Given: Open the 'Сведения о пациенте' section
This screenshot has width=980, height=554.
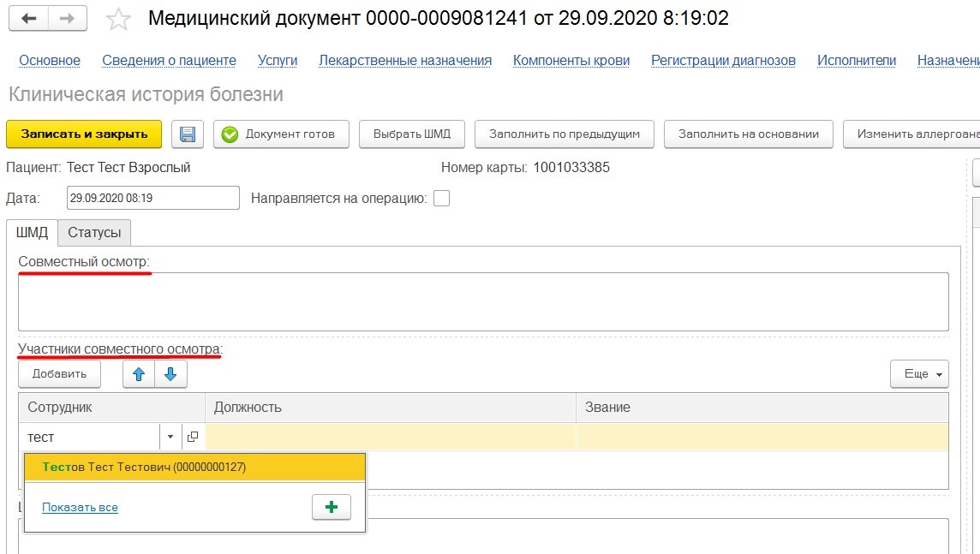Looking at the screenshot, I should coord(169,61).
